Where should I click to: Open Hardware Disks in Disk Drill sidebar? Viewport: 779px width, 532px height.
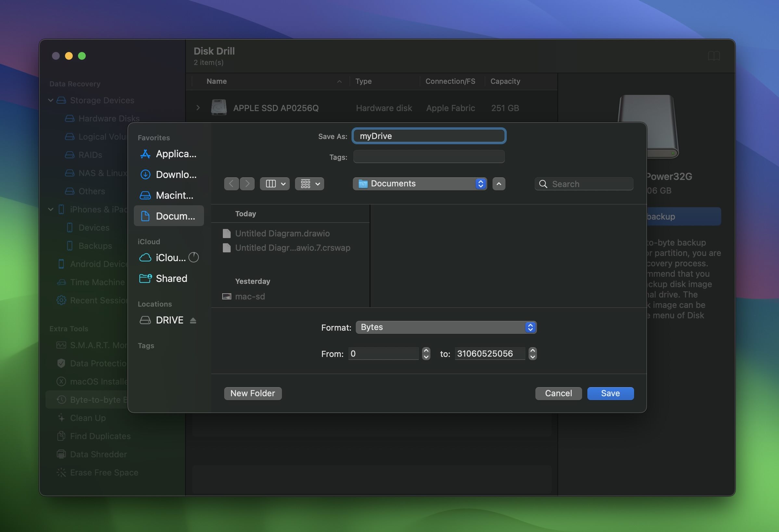click(x=102, y=118)
